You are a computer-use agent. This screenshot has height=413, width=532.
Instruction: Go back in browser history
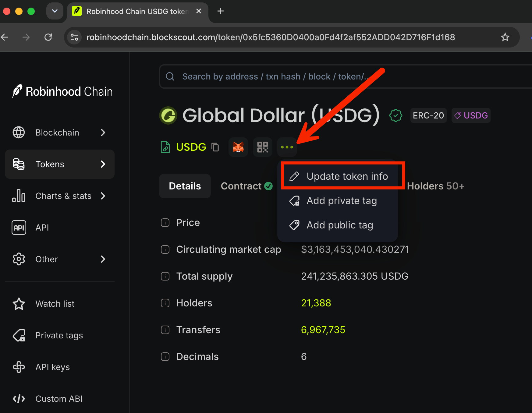(4, 37)
